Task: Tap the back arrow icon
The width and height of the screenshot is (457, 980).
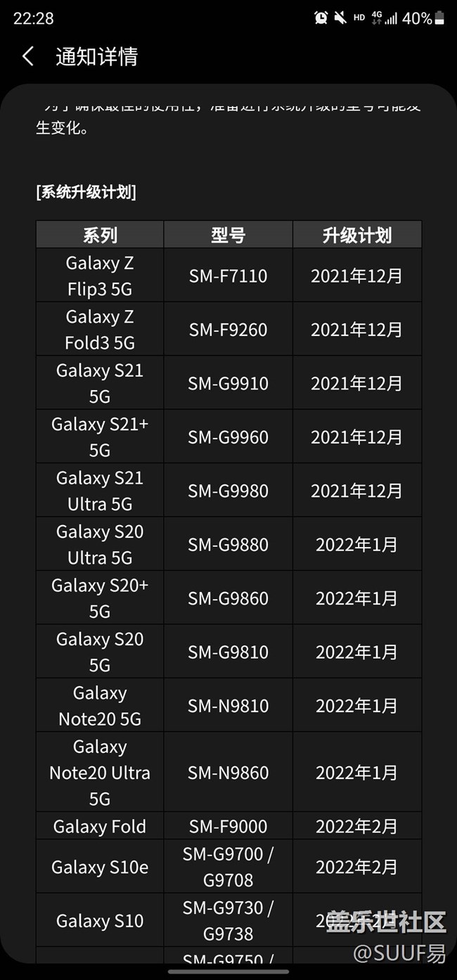Action: point(28,56)
